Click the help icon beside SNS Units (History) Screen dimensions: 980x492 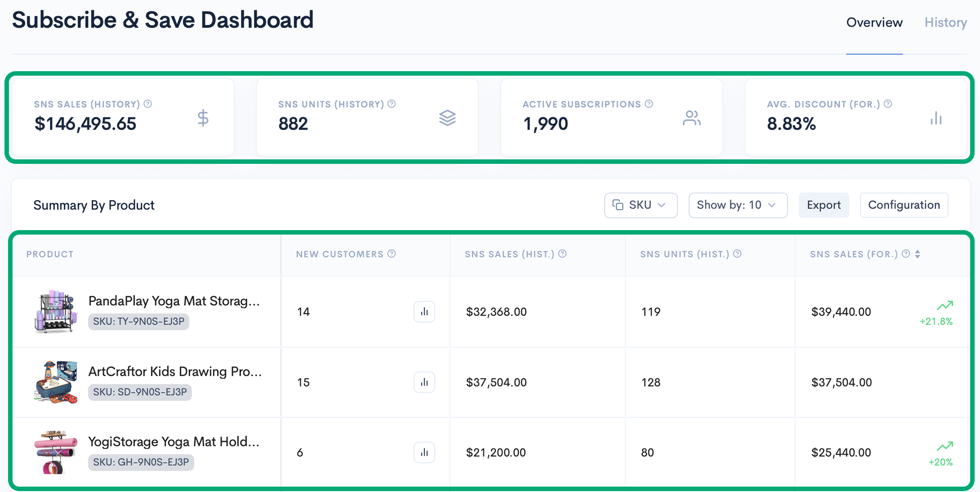tap(392, 104)
